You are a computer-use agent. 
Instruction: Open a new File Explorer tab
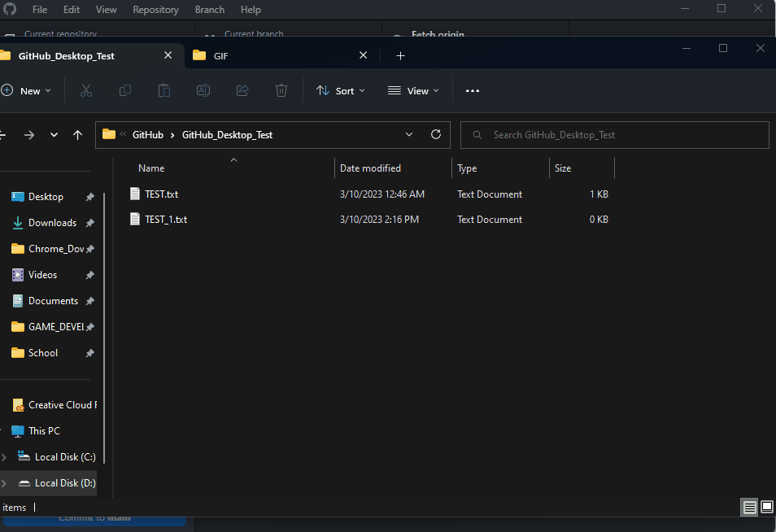(400, 56)
